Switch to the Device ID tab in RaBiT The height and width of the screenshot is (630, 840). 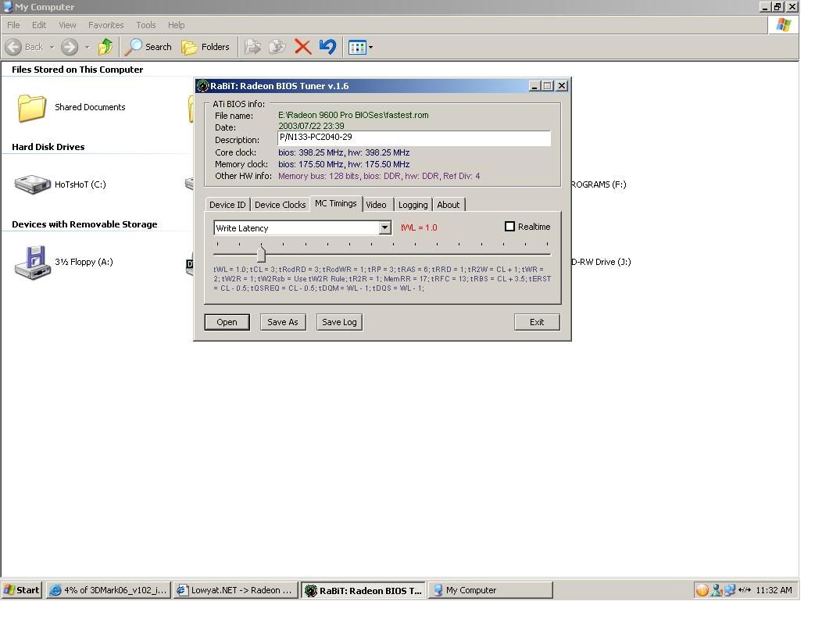click(x=227, y=205)
